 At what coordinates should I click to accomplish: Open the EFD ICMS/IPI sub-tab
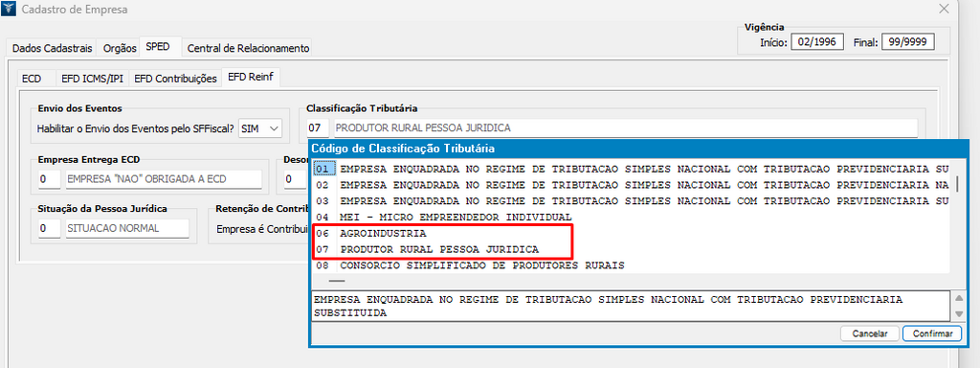[x=92, y=79]
